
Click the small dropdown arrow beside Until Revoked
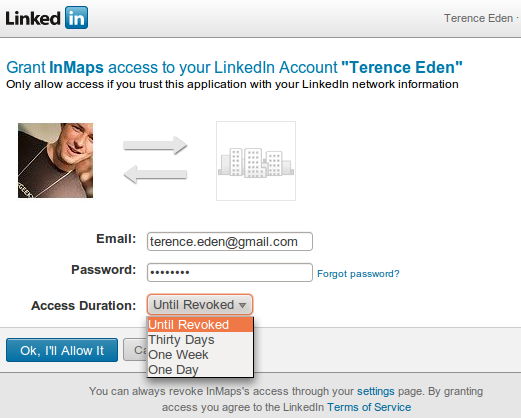coord(242,305)
